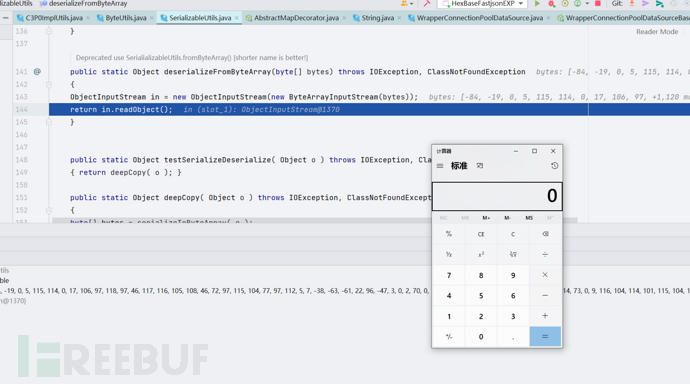Click the build hammer icon
Image resolution: width=690 pixels, height=384 pixels.
coord(426,4)
